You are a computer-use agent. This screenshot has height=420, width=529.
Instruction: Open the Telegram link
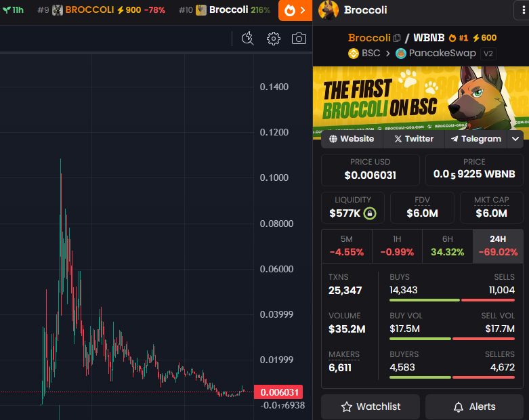476,139
